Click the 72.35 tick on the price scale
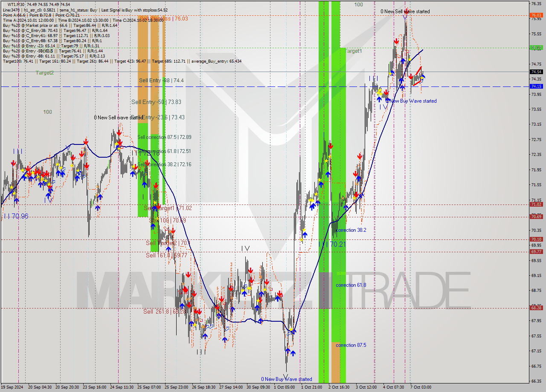Image resolution: width=546 pixels, height=392 pixels. coord(536,154)
